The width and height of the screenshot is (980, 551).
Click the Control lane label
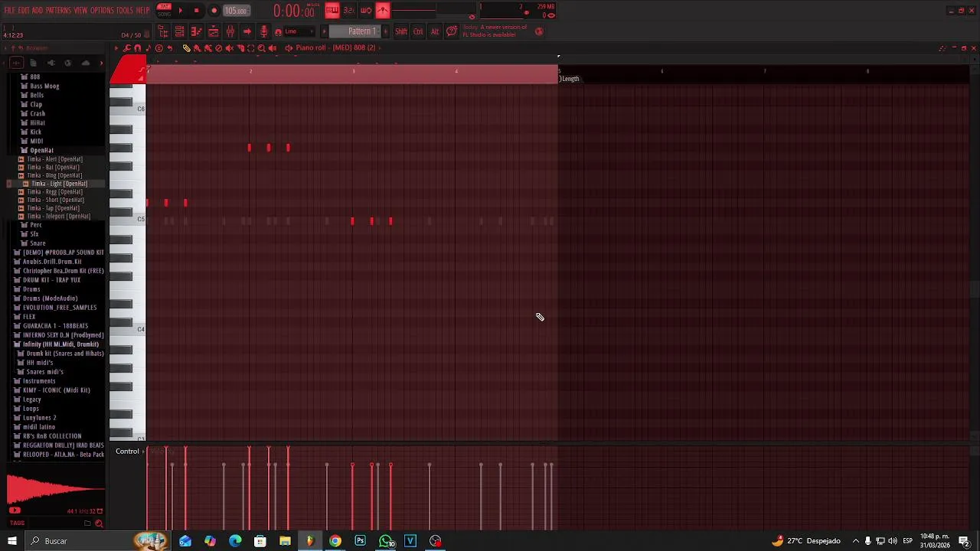coord(127,452)
